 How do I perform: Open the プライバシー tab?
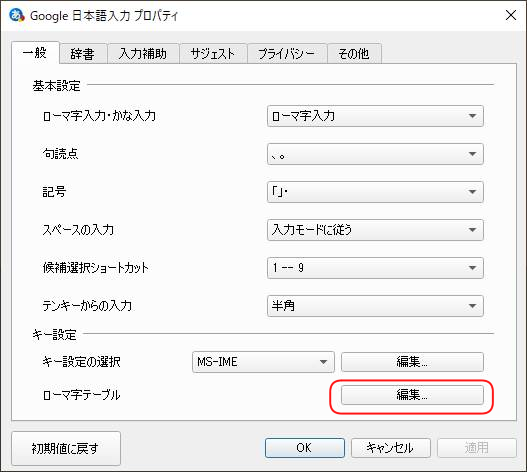[x=287, y=54]
